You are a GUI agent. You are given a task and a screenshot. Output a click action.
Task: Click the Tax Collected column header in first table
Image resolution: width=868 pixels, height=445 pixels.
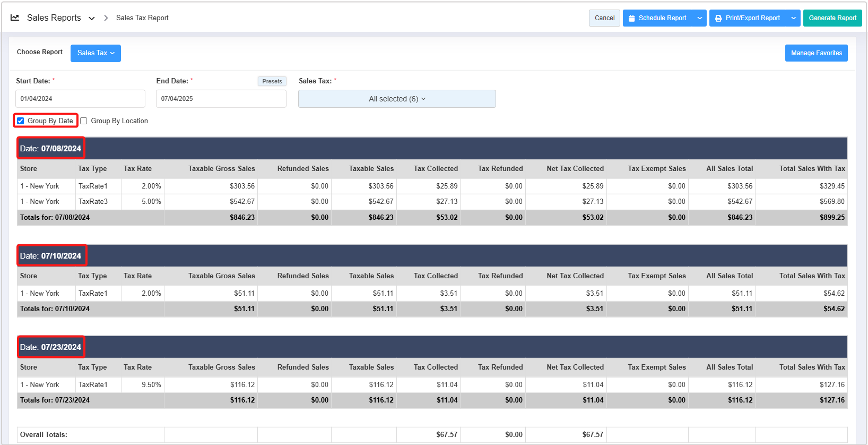(x=436, y=169)
